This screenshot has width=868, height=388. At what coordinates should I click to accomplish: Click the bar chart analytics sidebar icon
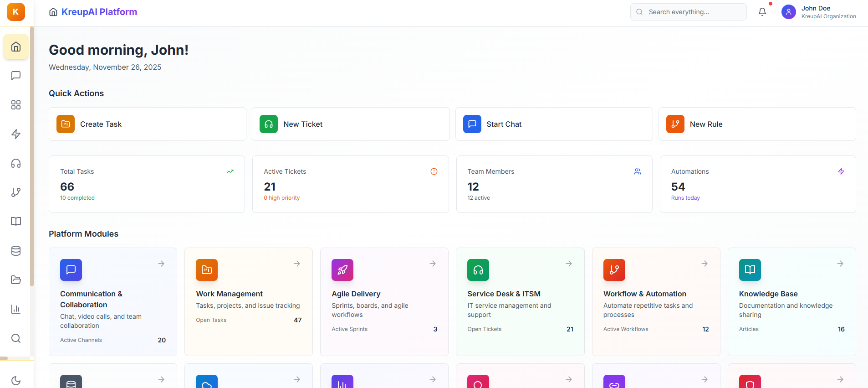click(16, 309)
